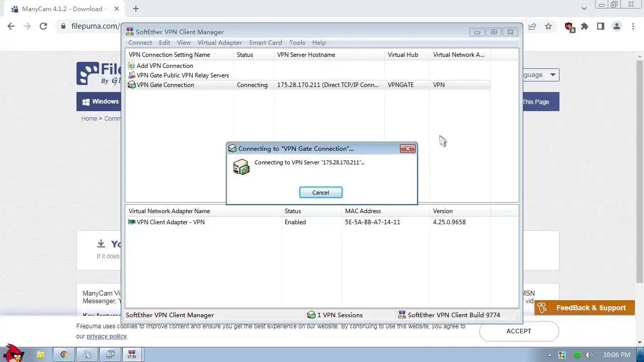The image size is (644, 362).
Task: Click the SoftEther VPN Client Build icon
Action: pos(401,315)
